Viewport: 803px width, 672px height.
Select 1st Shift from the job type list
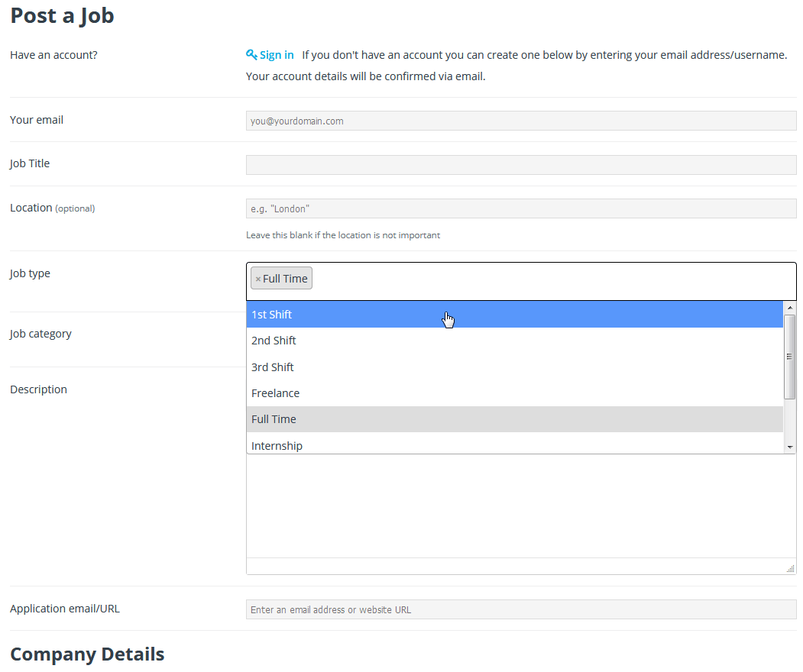pyautogui.click(x=514, y=315)
